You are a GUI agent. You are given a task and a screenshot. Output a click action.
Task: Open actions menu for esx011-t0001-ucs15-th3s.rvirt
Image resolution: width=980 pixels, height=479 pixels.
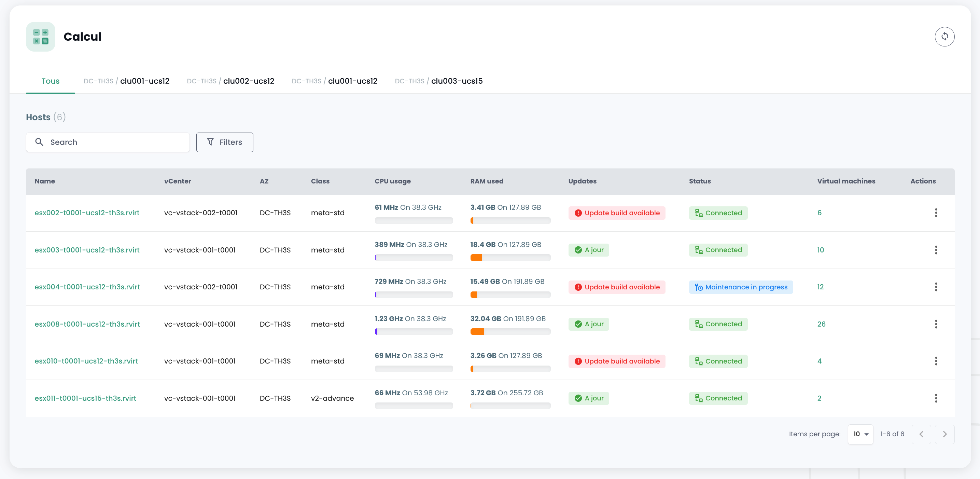click(936, 398)
